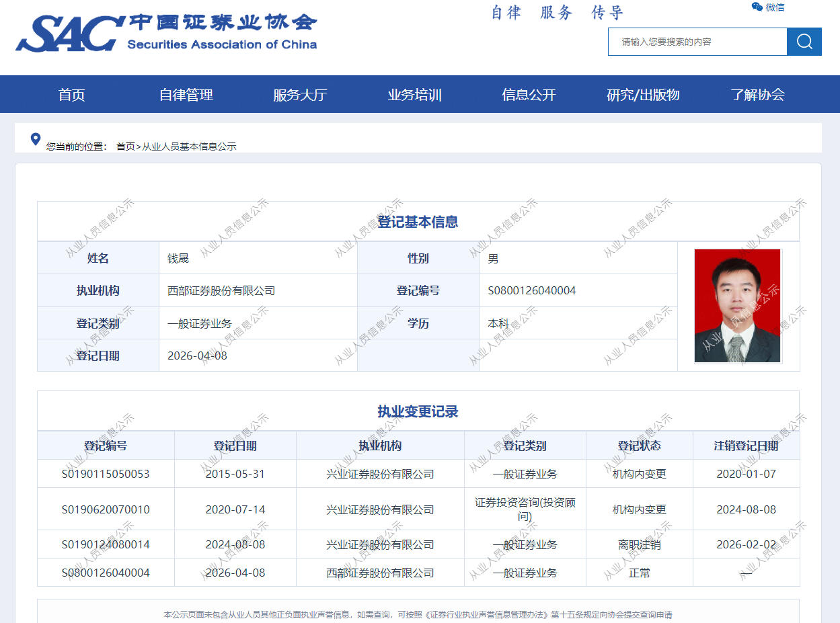Go to 业务培训 section
The width and height of the screenshot is (840, 623).
pos(414,95)
